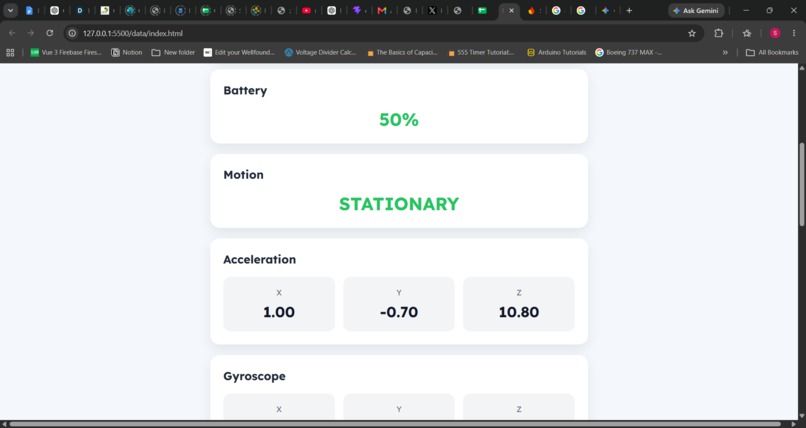Switch to the Google Docs tab

(x=29, y=10)
